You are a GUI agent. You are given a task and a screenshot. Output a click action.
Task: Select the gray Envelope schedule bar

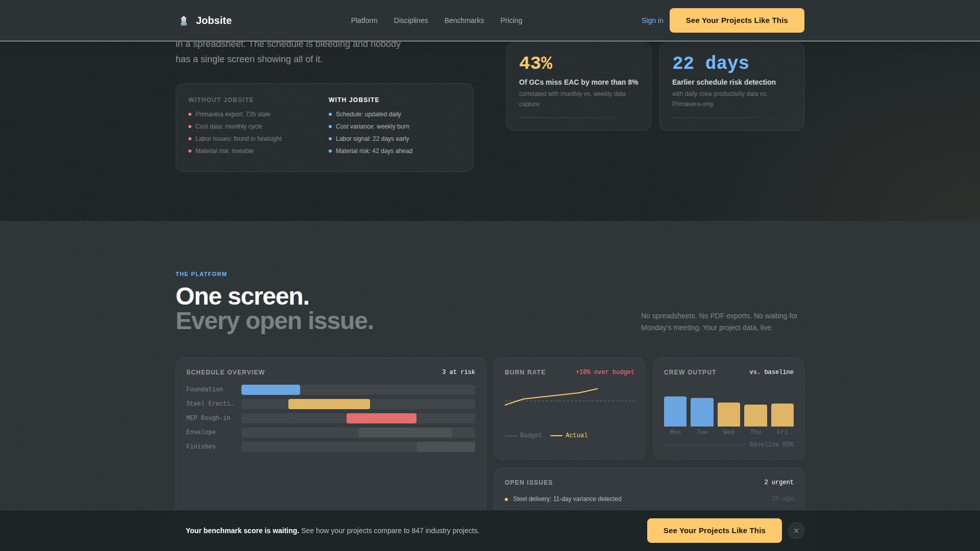pyautogui.click(x=405, y=433)
